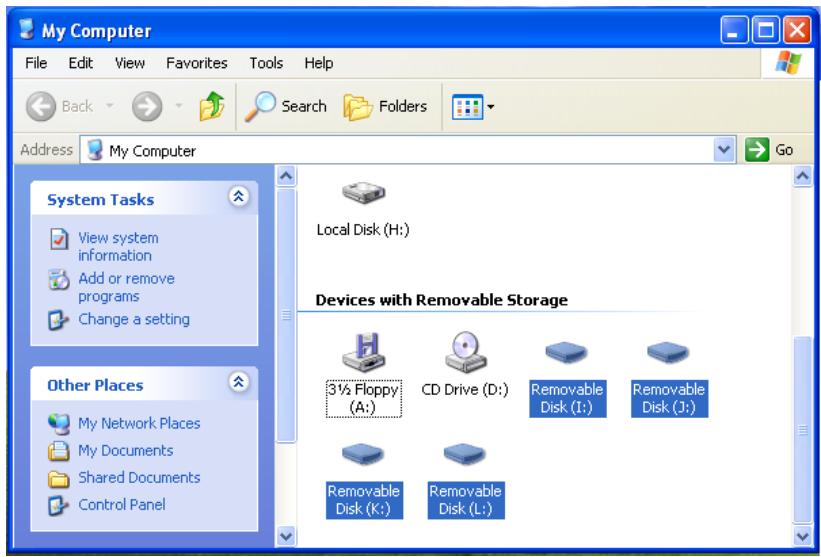Expand the Address bar dropdown
The image size is (821, 557).
pyautogui.click(x=724, y=150)
